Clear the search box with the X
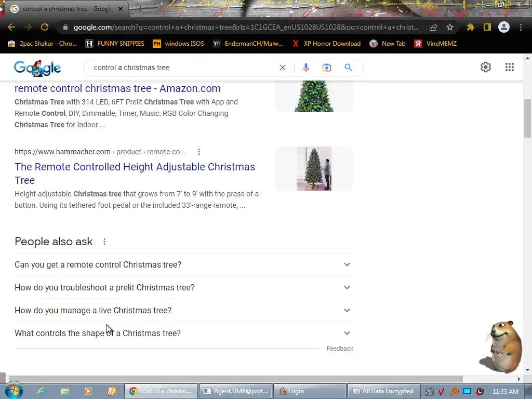Screen dimensions: 532x399 282,68
